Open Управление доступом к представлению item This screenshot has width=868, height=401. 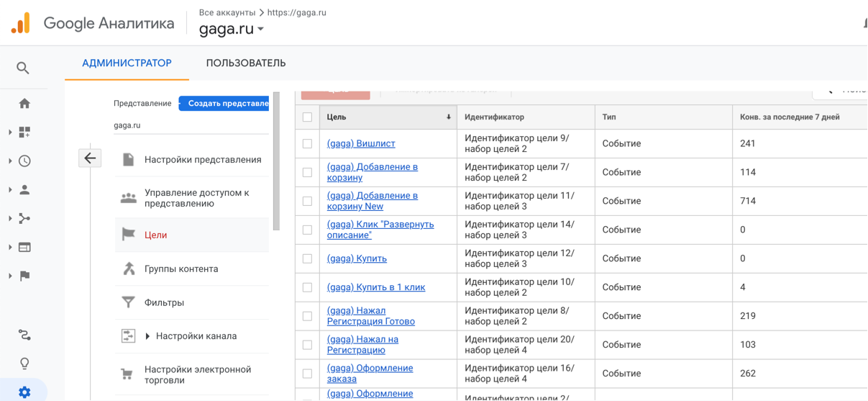coord(192,198)
